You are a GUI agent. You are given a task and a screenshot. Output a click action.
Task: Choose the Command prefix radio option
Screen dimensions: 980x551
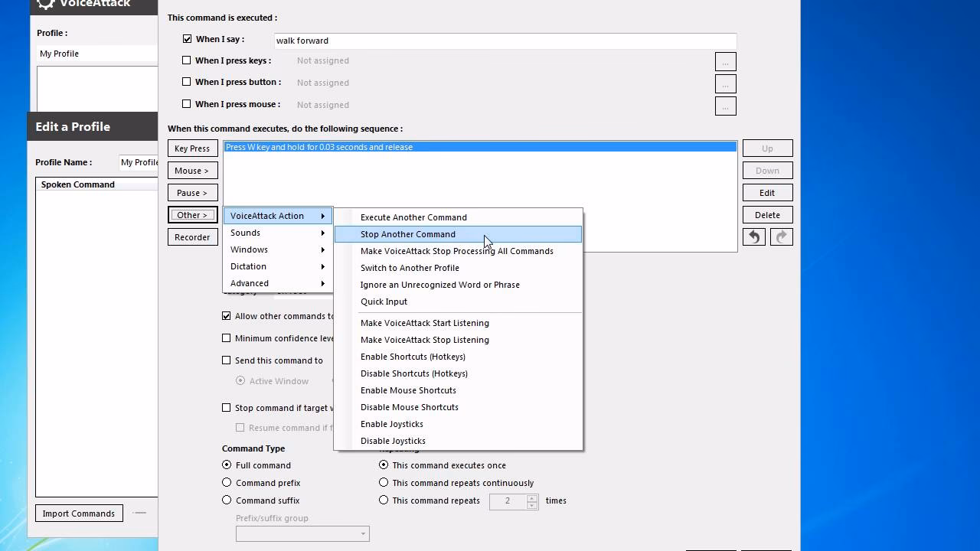tap(227, 482)
